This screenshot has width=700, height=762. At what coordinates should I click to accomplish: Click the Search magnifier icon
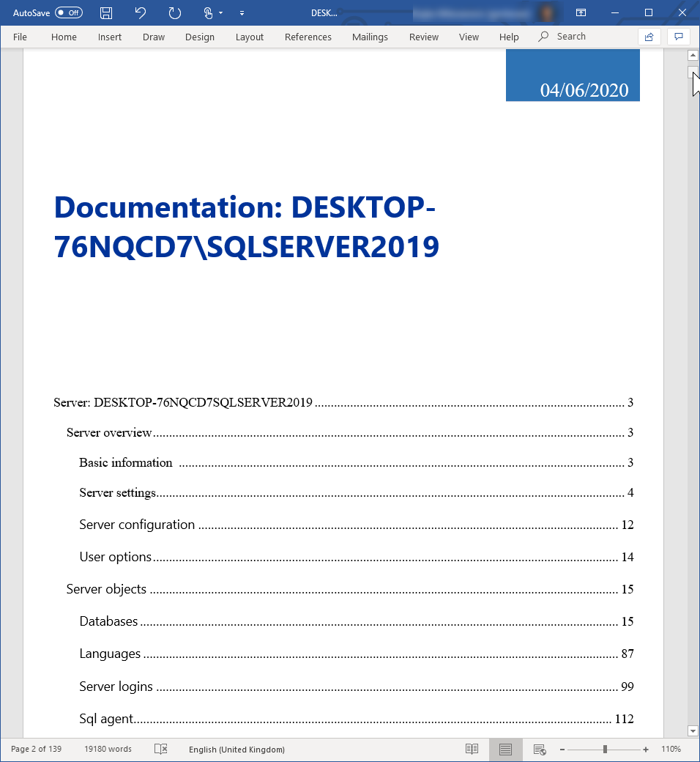pos(543,37)
